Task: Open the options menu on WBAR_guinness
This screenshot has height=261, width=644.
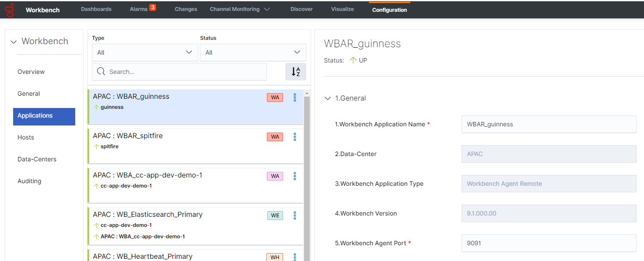Action: point(294,97)
